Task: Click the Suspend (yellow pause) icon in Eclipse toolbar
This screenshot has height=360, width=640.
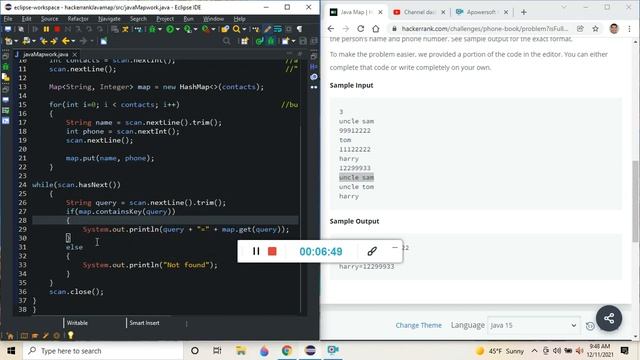Action: coord(46,29)
